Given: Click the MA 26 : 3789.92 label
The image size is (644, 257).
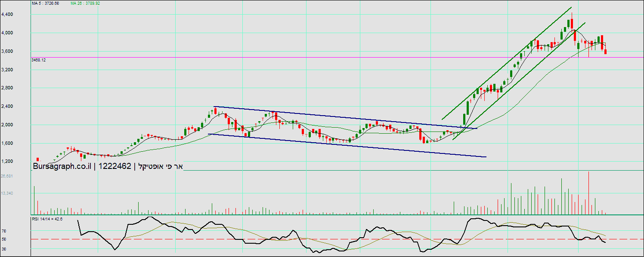Looking at the screenshot, I should (86, 3).
